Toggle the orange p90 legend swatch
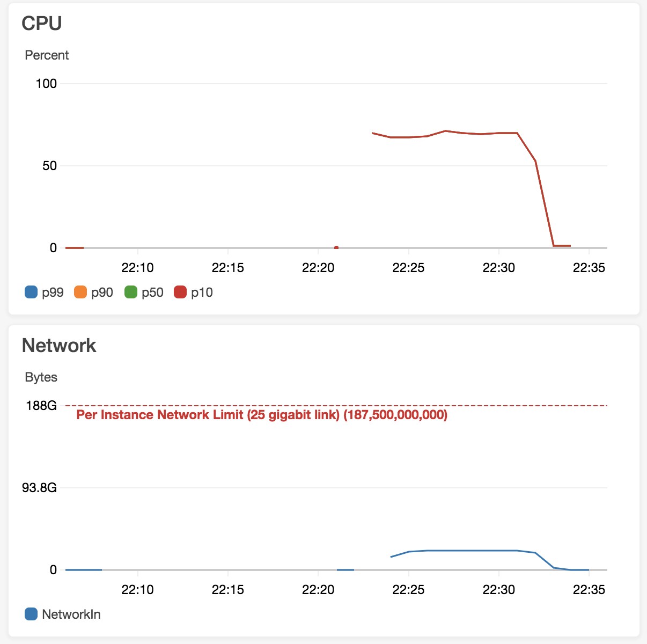This screenshot has height=644, width=647. point(80,292)
